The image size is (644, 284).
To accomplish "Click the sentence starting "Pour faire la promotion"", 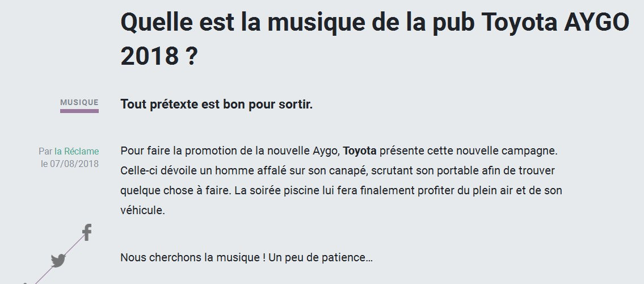I will point(227,151).
